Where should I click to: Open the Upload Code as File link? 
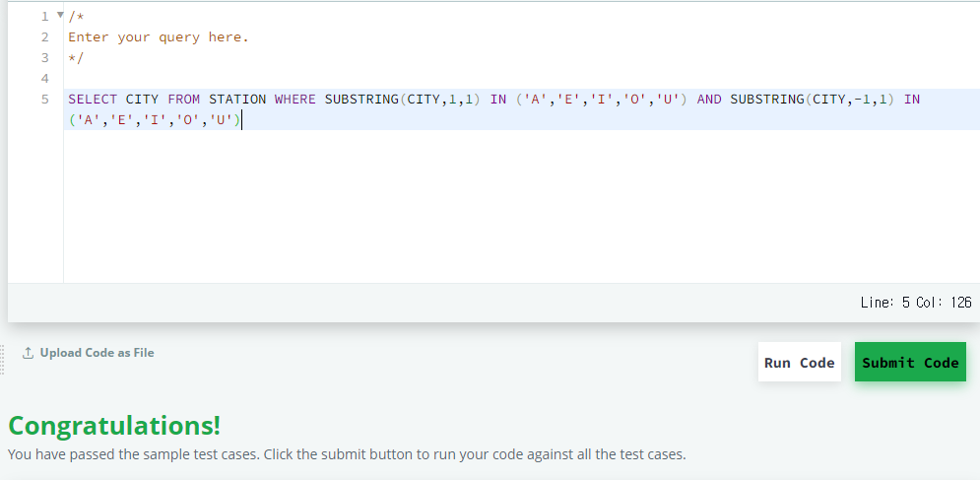tap(97, 353)
